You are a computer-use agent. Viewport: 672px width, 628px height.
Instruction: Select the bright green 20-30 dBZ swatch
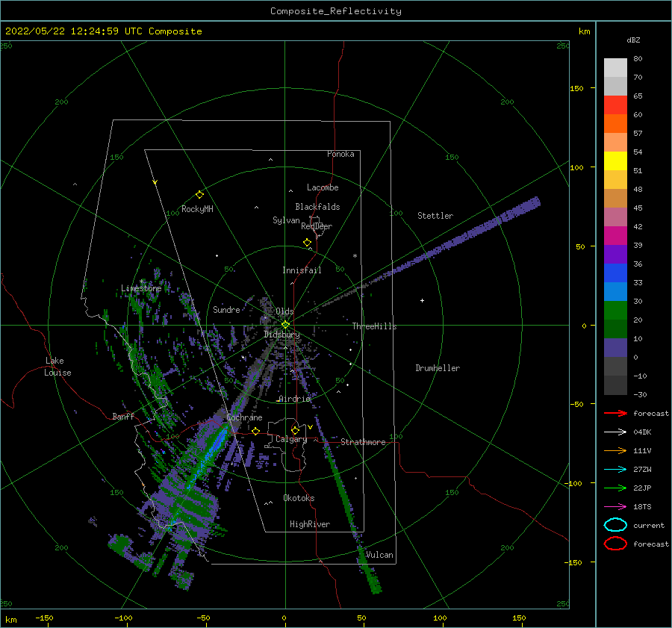coord(615,311)
